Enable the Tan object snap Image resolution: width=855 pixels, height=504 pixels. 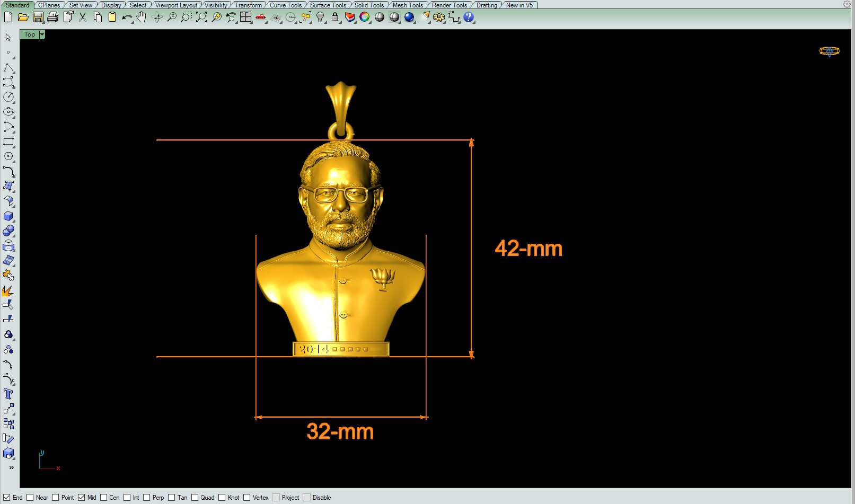point(171,498)
